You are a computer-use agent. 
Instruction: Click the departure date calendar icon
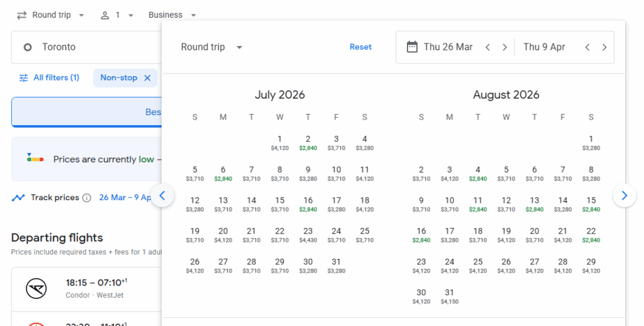(x=412, y=47)
